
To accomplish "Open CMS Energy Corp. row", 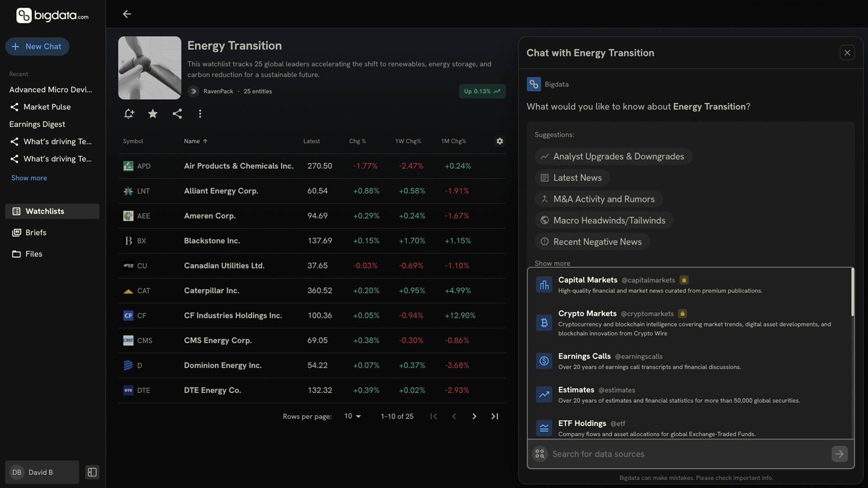I will pos(312,340).
